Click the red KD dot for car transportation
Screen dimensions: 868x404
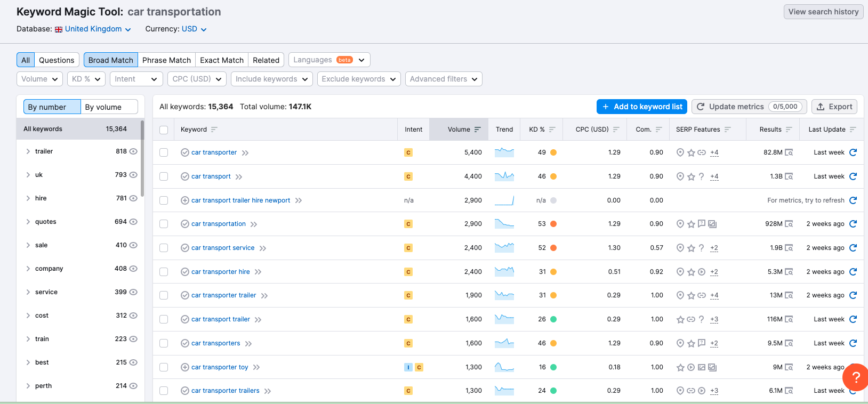pyautogui.click(x=553, y=224)
